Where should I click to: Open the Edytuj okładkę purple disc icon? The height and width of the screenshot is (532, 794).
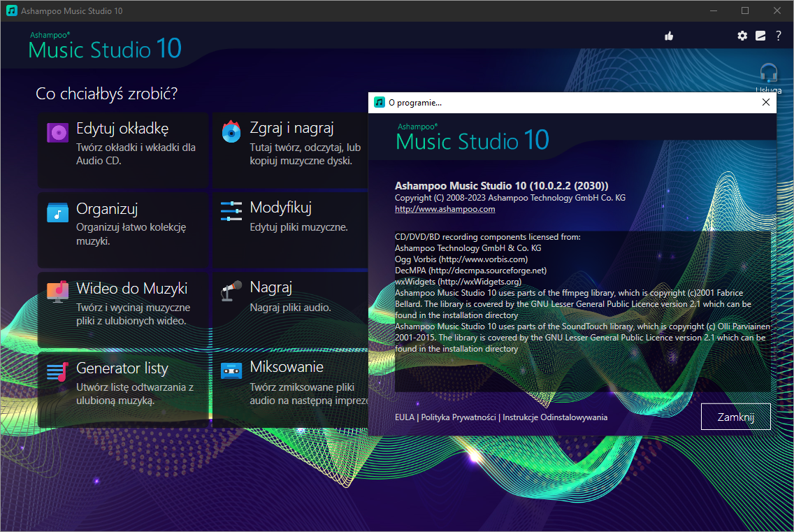tap(57, 134)
